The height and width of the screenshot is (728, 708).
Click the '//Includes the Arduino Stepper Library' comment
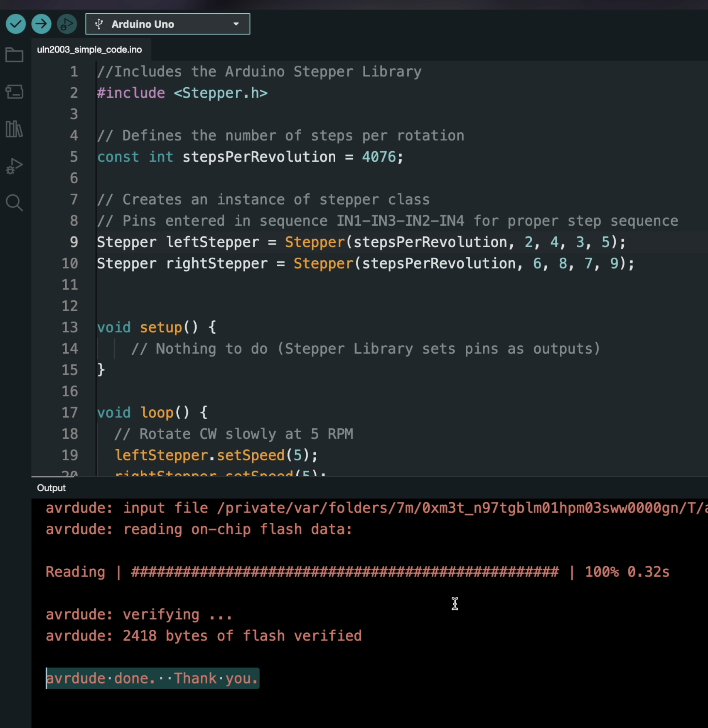pos(259,71)
